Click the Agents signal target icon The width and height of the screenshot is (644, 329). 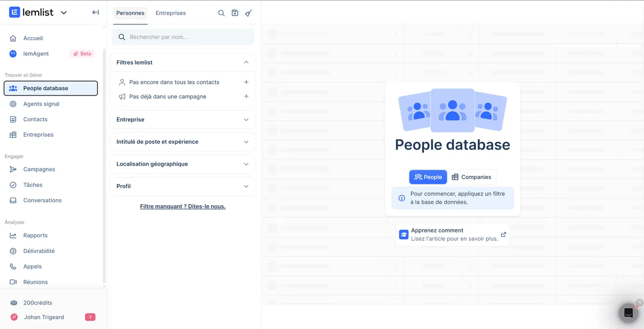13,104
